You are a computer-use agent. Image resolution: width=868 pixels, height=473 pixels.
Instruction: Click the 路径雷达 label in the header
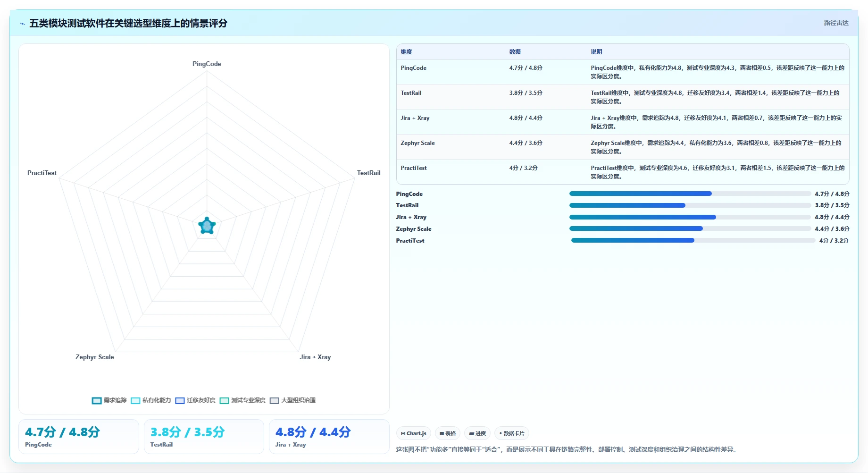pos(836,23)
